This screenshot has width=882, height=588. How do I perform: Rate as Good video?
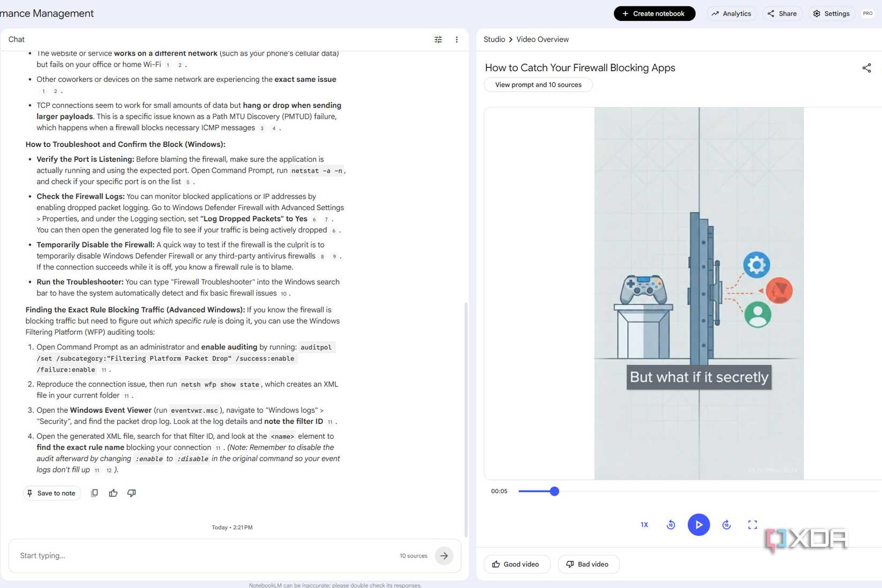(516, 564)
